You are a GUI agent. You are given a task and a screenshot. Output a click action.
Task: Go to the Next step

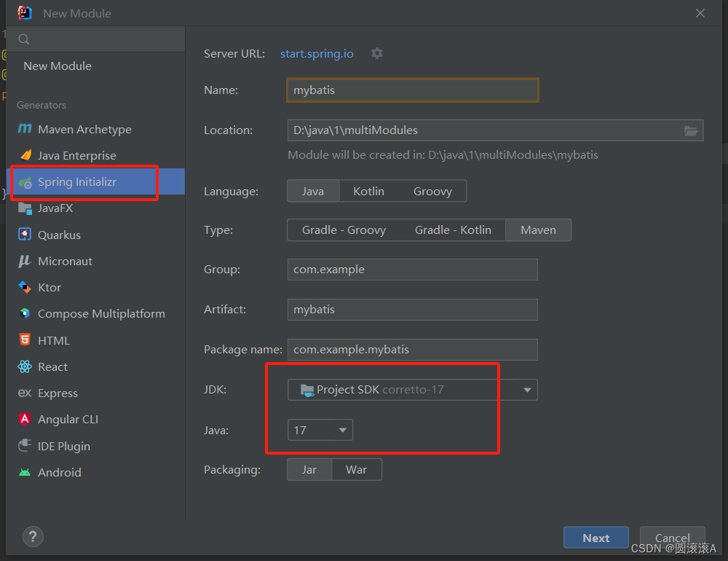click(x=596, y=538)
